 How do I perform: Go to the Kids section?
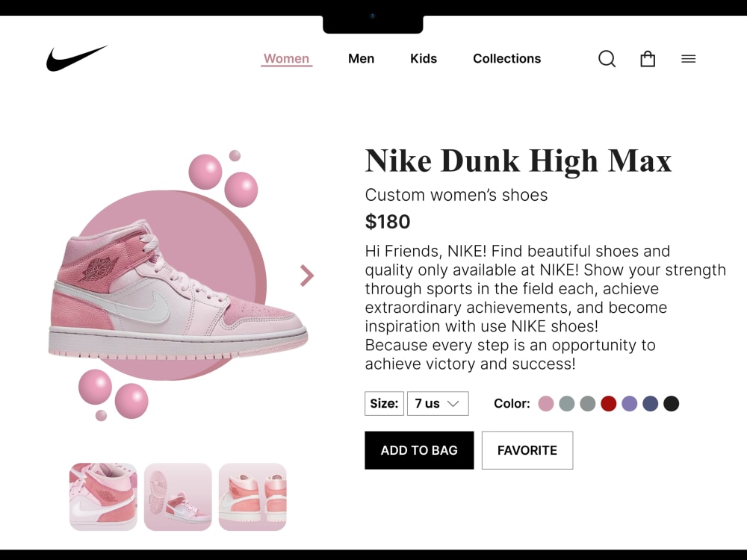tap(424, 58)
